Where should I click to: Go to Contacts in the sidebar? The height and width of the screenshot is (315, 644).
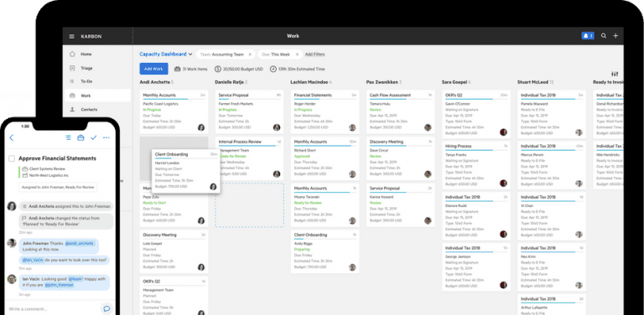(97, 110)
